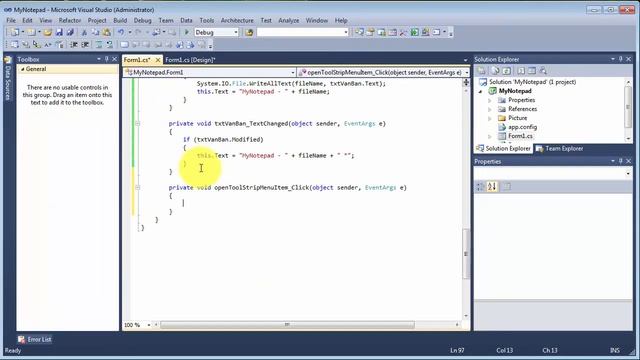Open the Error List panel
This screenshot has width=640, height=360.
35,339
